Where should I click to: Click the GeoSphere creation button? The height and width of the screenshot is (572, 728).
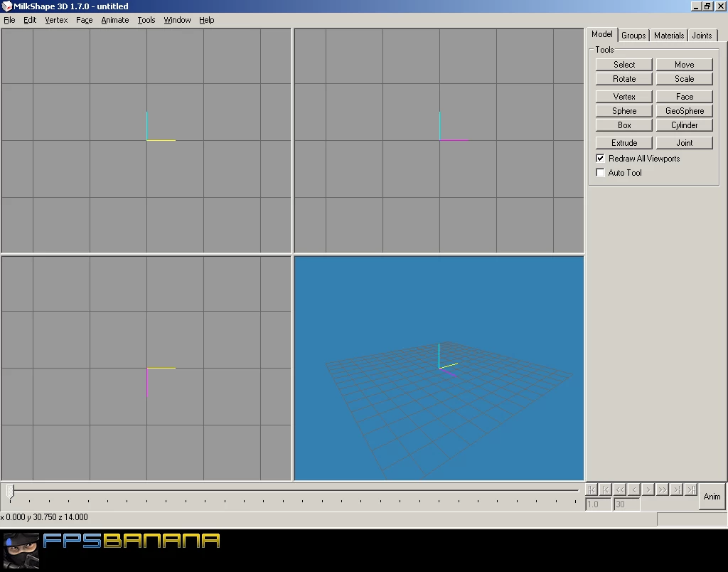tap(684, 110)
